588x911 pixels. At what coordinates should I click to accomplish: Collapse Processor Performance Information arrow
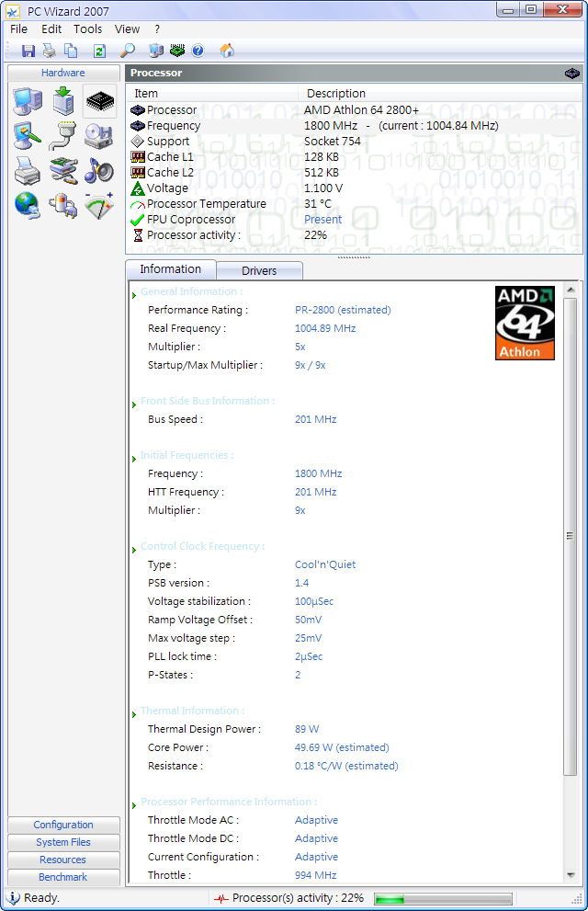pyautogui.click(x=134, y=805)
